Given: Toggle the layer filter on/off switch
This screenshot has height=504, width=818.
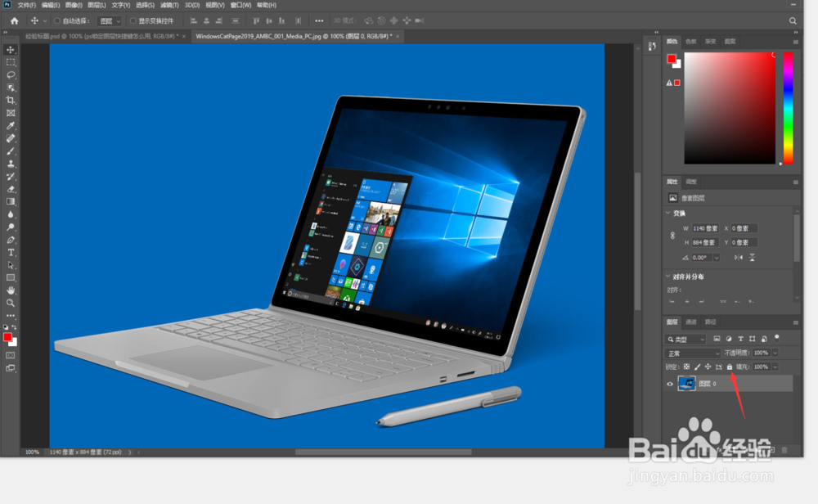Looking at the screenshot, I should (777, 338).
